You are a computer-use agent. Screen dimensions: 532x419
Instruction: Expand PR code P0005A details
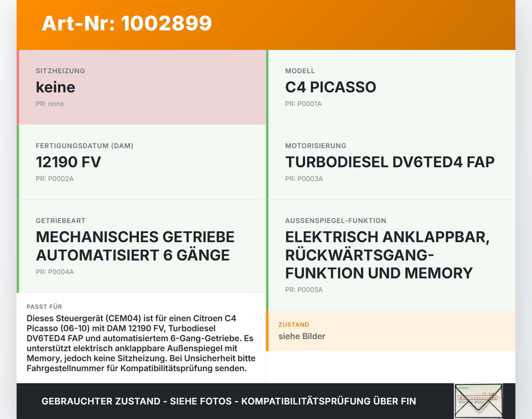coord(304,290)
